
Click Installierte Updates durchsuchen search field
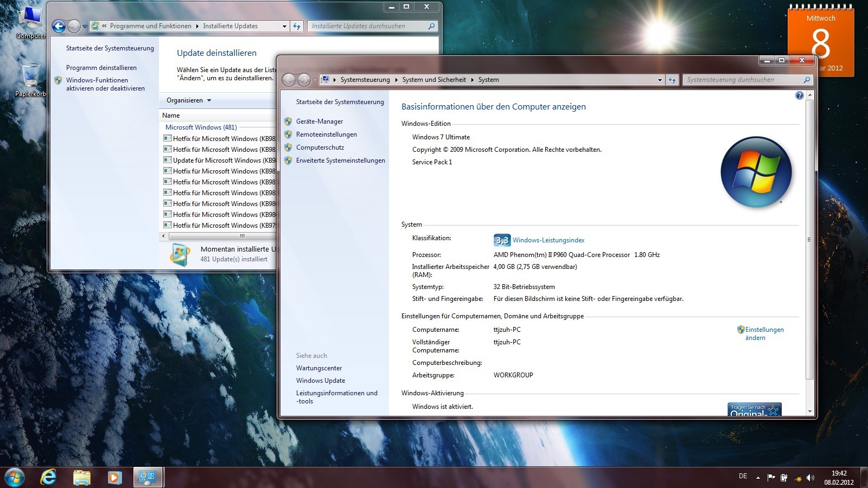coord(367,26)
